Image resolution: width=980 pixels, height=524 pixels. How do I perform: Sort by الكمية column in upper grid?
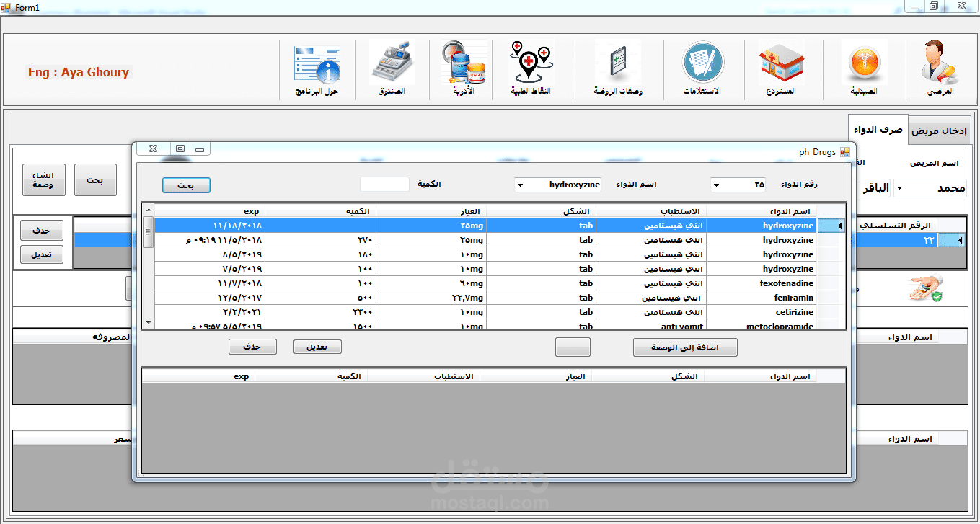coord(320,211)
